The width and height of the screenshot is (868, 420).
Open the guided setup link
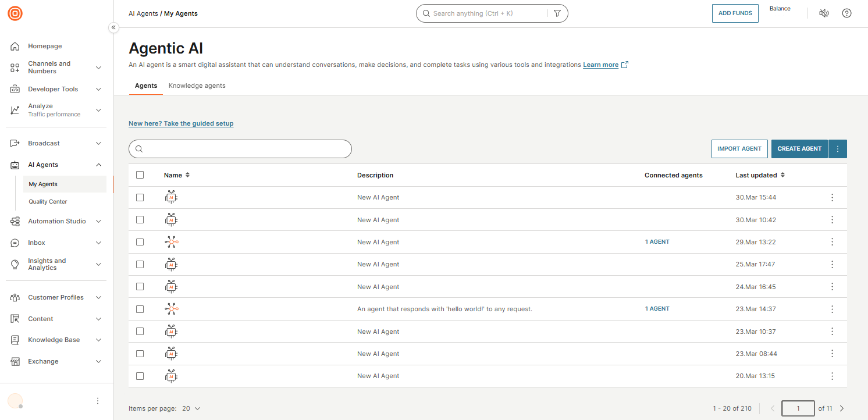tap(181, 123)
